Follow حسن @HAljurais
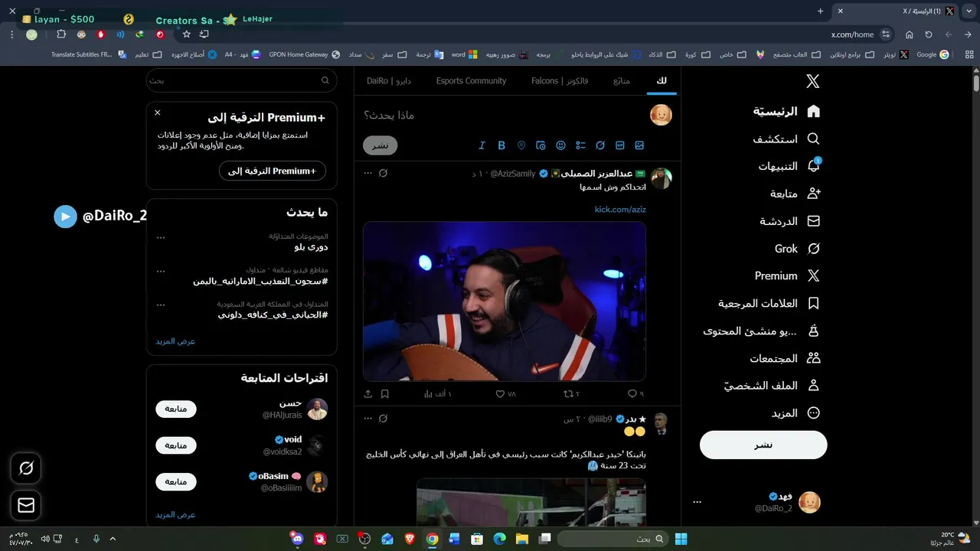This screenshot has height=551, width=980. [x=176, y=409]
